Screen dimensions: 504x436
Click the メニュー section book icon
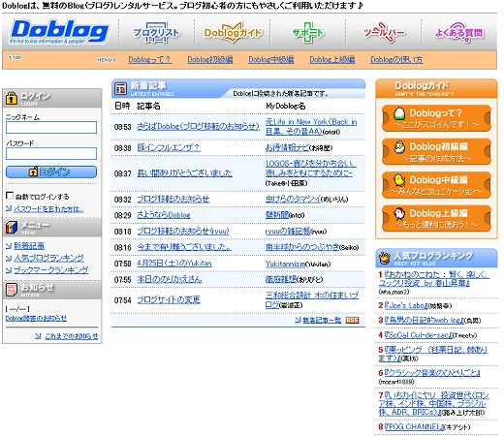point(12,228)
